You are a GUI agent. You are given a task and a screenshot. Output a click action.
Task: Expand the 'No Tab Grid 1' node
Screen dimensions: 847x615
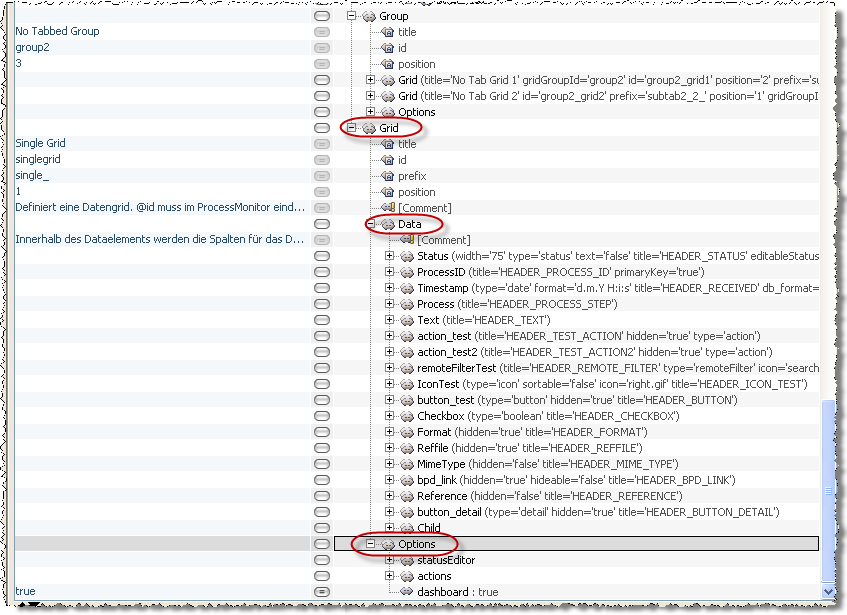(x=370, y=80)
